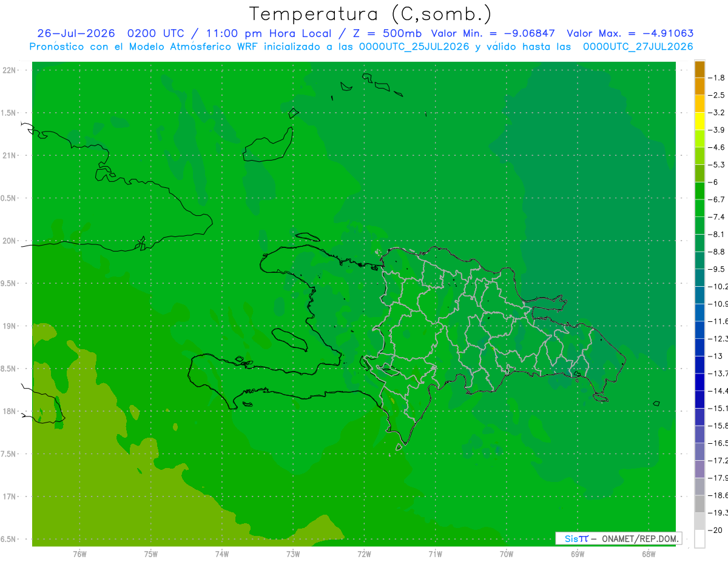The width and height of the screenshot is (728, 562).
Task: Click the '70W' longitude label
Action: (507, 554)
